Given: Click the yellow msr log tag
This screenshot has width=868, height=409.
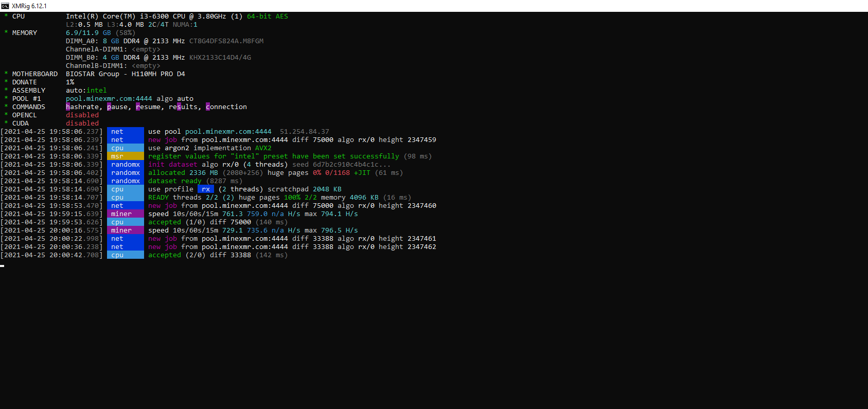Looking at the screenshot, I should click(x=125, y=156).
